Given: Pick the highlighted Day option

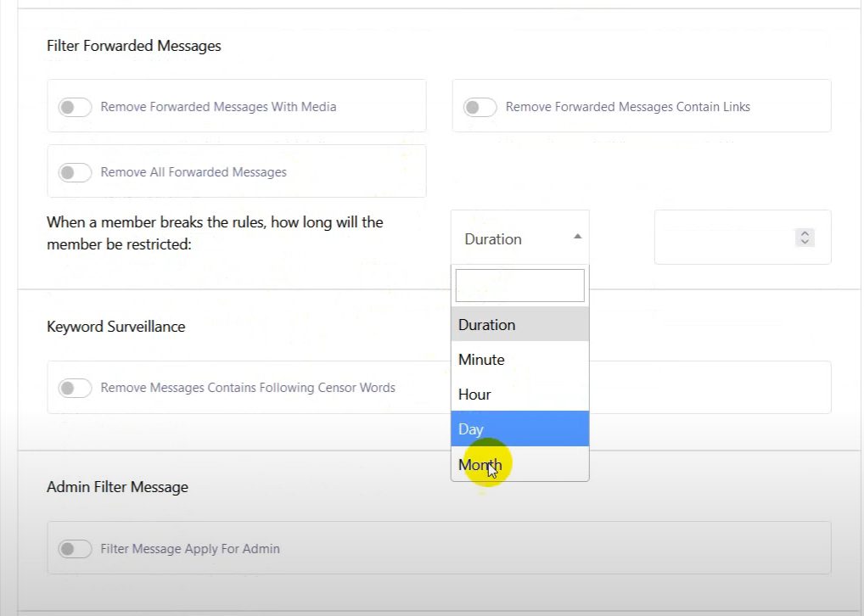Looking at the screenshot, I should [x=471, y=429].
